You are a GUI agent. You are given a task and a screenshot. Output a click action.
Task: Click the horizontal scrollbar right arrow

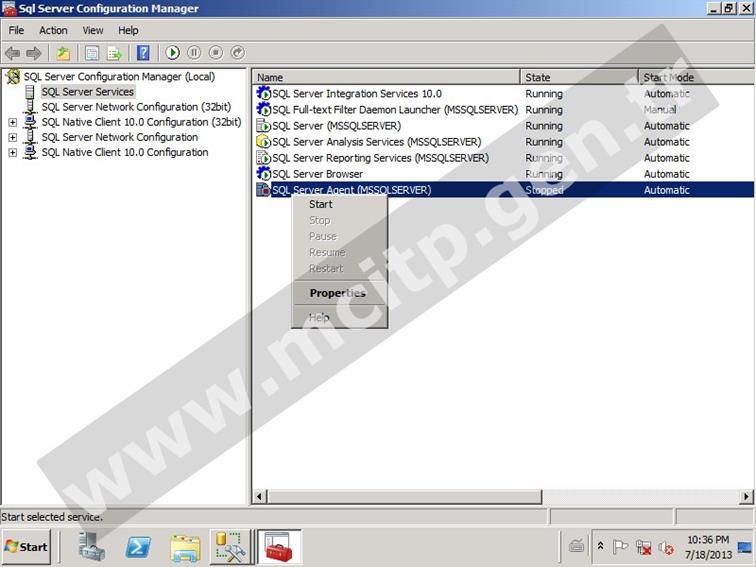(x=746, y=496)
